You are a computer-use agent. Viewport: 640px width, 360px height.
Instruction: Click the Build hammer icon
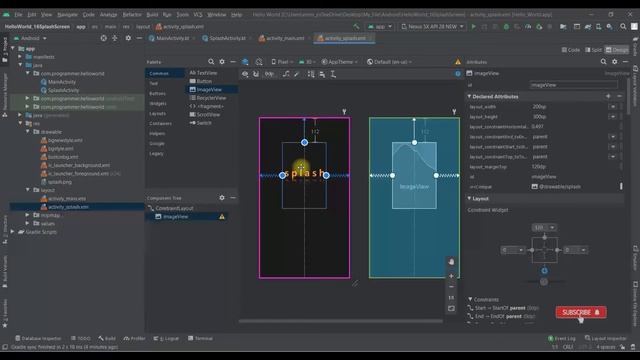pos(356,27)
